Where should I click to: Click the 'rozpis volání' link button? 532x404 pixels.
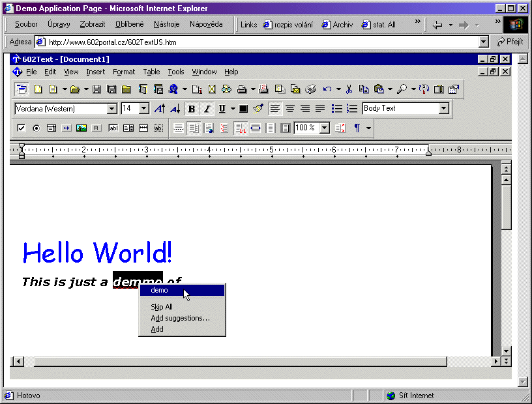pyautogui.click(x=288, y=25)
